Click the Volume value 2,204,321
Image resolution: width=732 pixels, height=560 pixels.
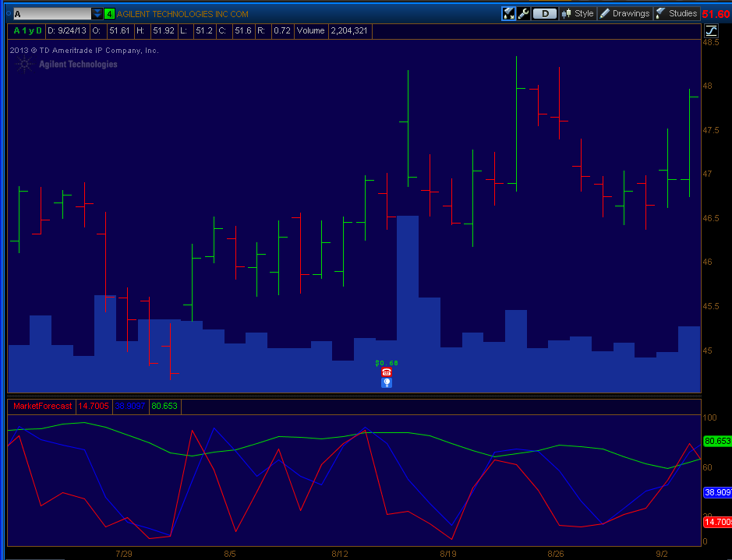click(349, 31)
